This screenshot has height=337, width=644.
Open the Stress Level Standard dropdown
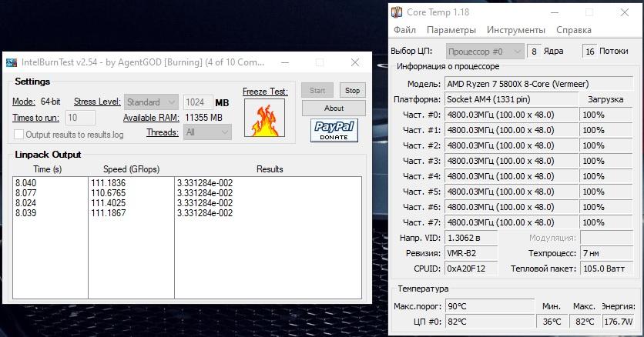(151, 102)
